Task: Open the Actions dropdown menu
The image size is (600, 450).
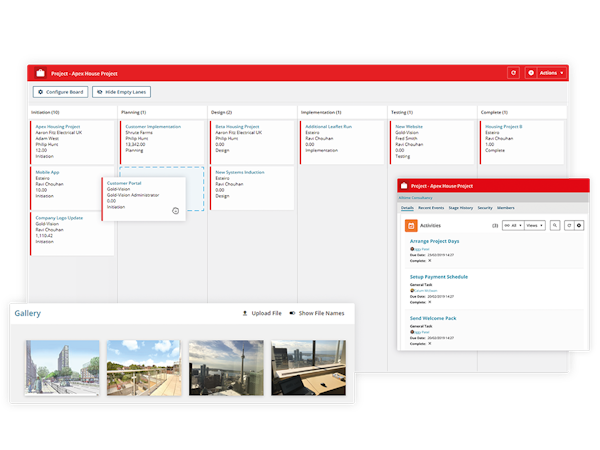Action: click(x=546, y=73)
